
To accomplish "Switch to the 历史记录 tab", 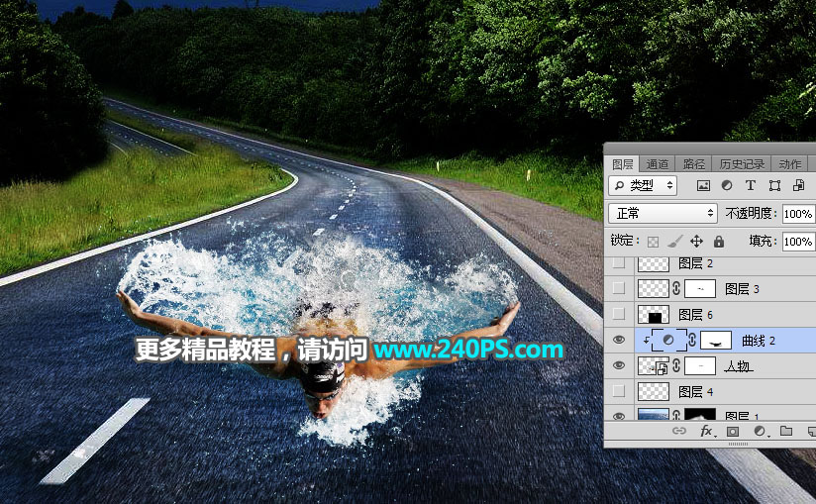I will point(742,164).
